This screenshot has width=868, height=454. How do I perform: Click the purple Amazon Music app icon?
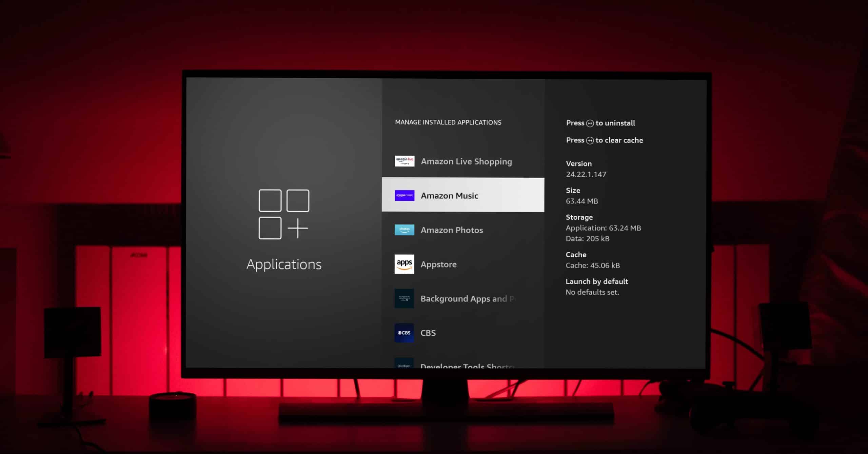[x=405, y=195]
